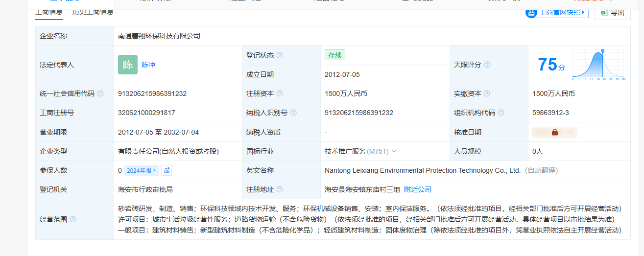Click business scope line starting 许可项目

[366, 219]
